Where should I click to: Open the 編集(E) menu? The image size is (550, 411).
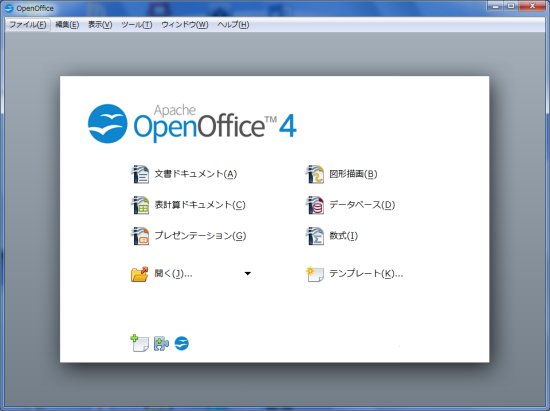tap(67, 25)
